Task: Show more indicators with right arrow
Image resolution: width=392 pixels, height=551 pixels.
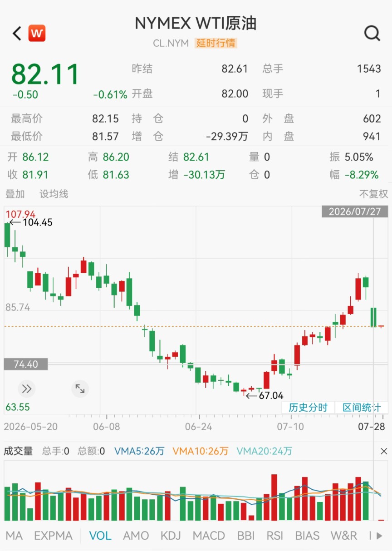Action: coord(379,536)
